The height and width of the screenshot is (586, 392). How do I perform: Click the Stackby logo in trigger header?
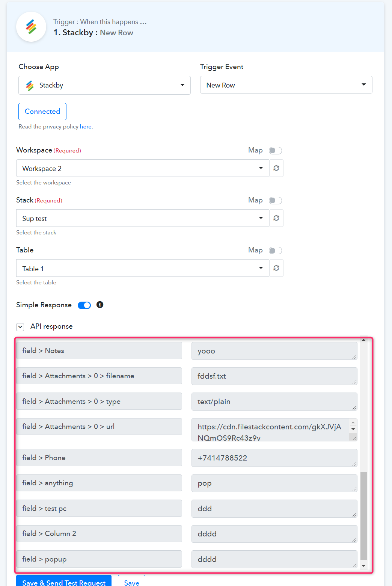[31, 27]
